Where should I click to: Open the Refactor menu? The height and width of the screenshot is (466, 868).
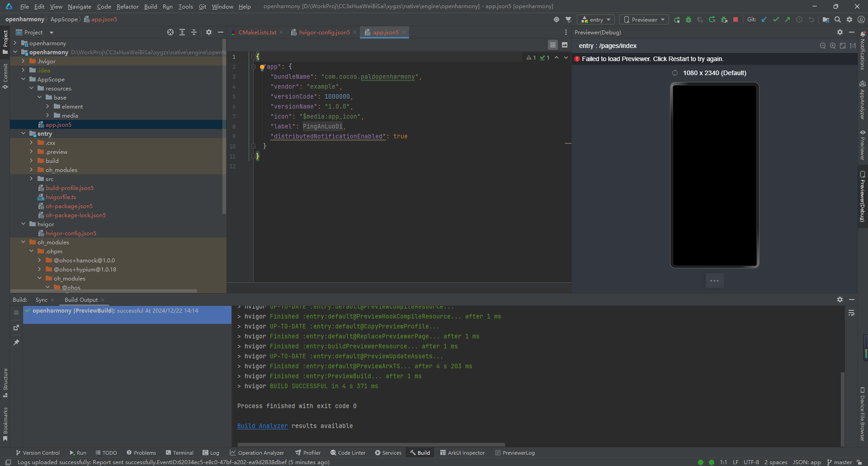(127, 6)
